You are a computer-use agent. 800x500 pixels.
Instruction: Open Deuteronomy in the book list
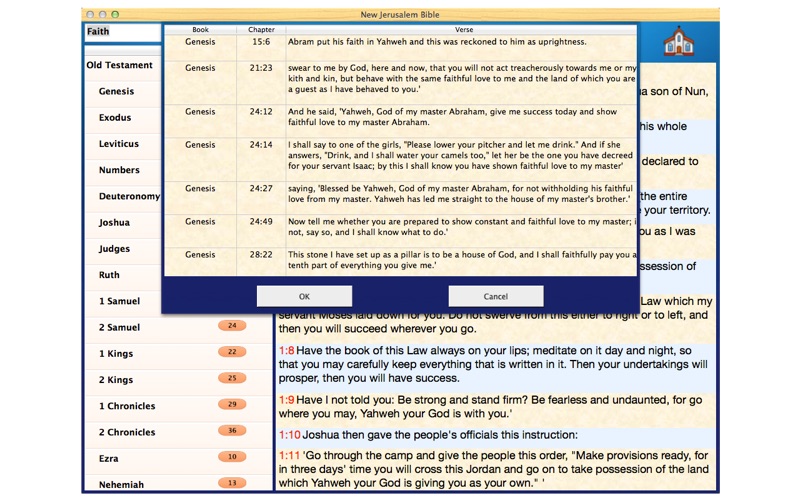click(x=129, y=196)
